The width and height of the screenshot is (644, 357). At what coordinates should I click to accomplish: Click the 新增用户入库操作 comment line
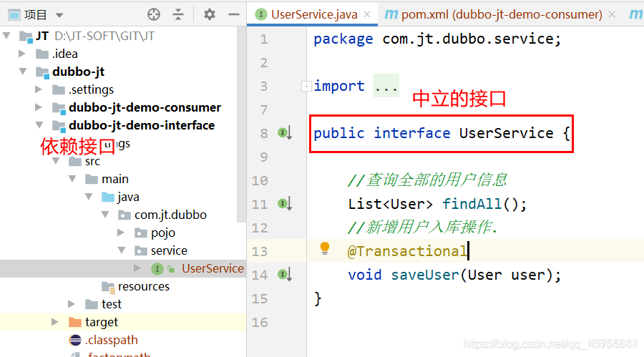(x=423, y=228)
